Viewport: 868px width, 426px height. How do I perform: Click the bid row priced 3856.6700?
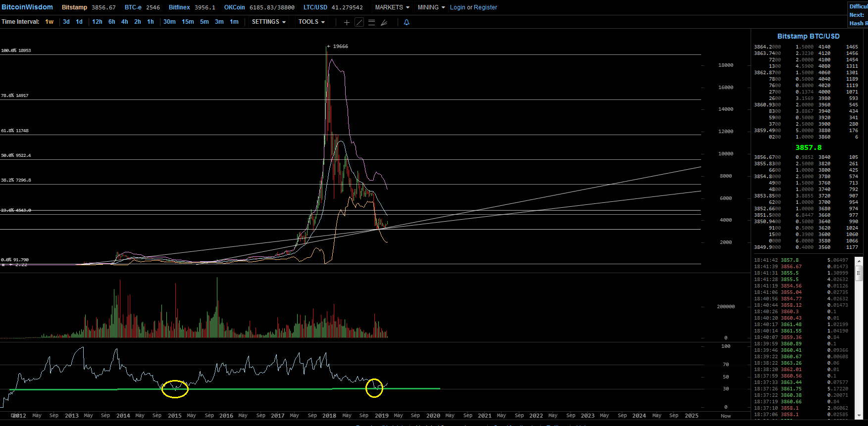[806, 157]
